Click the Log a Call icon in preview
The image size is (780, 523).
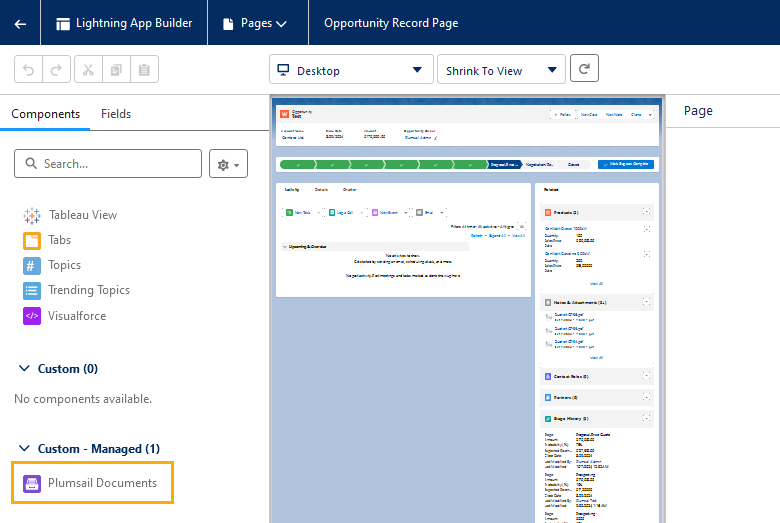point(332,212)
